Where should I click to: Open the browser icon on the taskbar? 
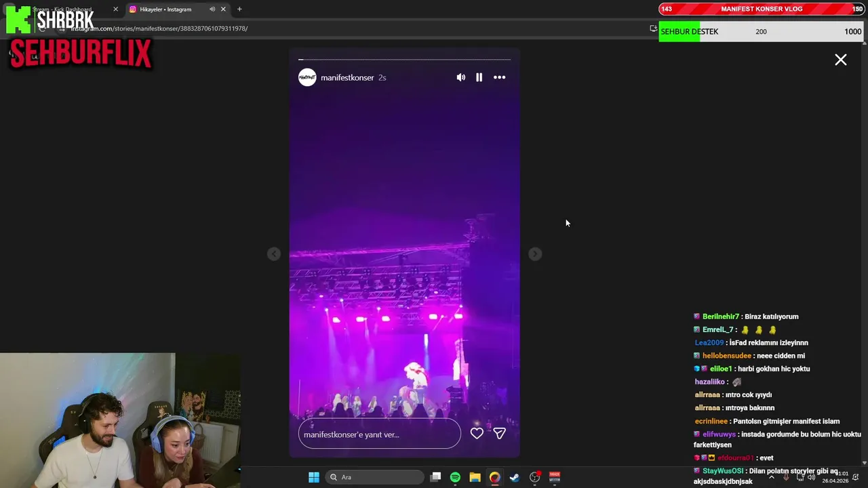coord(494,477)
